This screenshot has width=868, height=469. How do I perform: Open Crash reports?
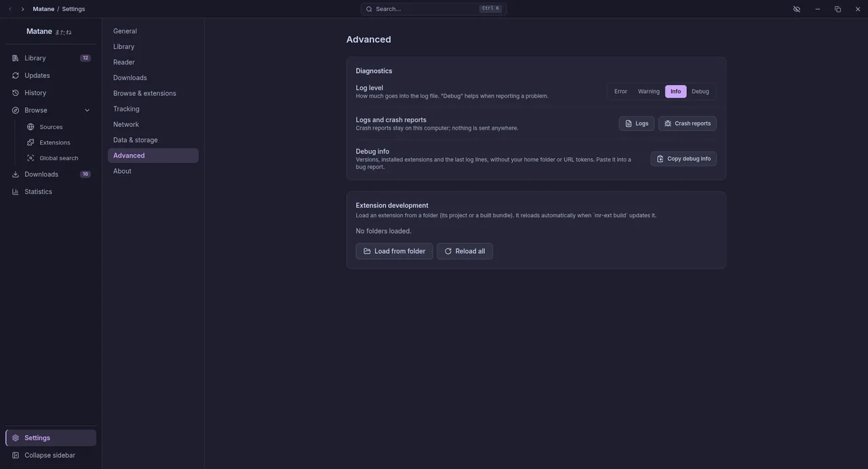tap(688, 124)
